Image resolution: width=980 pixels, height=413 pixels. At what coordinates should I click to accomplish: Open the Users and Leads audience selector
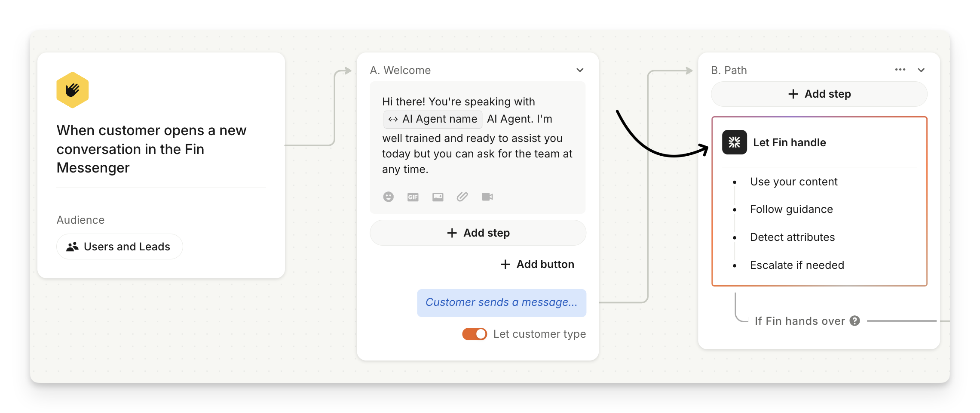(119, 247)
